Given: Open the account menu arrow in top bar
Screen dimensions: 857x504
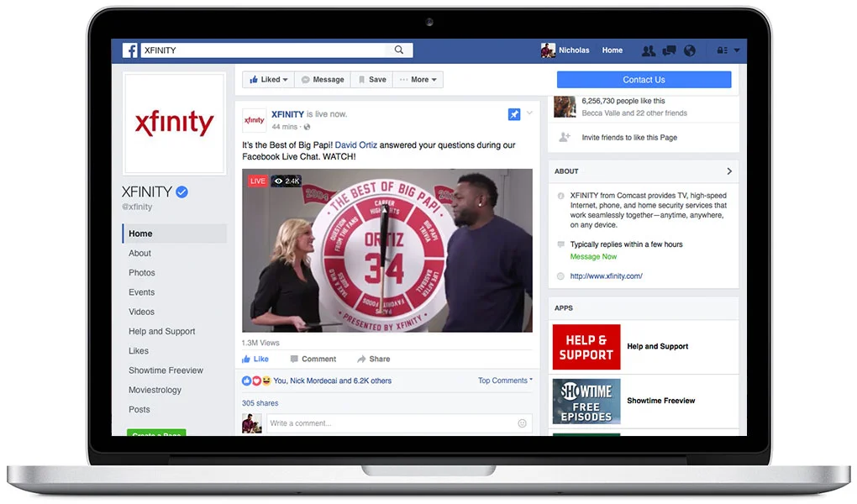Looking at the screenshot, I should click(x=737, y=50).
